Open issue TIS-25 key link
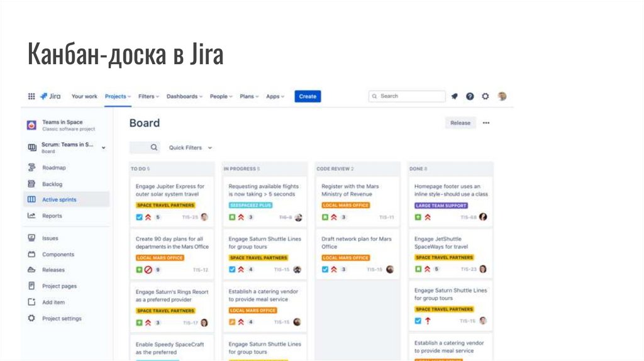Viewport: 644px width, 361px height. 190,217
